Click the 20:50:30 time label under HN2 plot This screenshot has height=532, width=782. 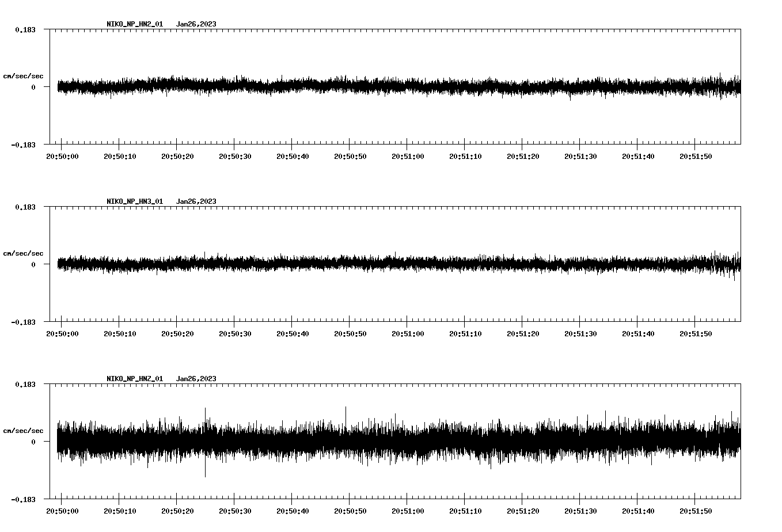(235, 157)
